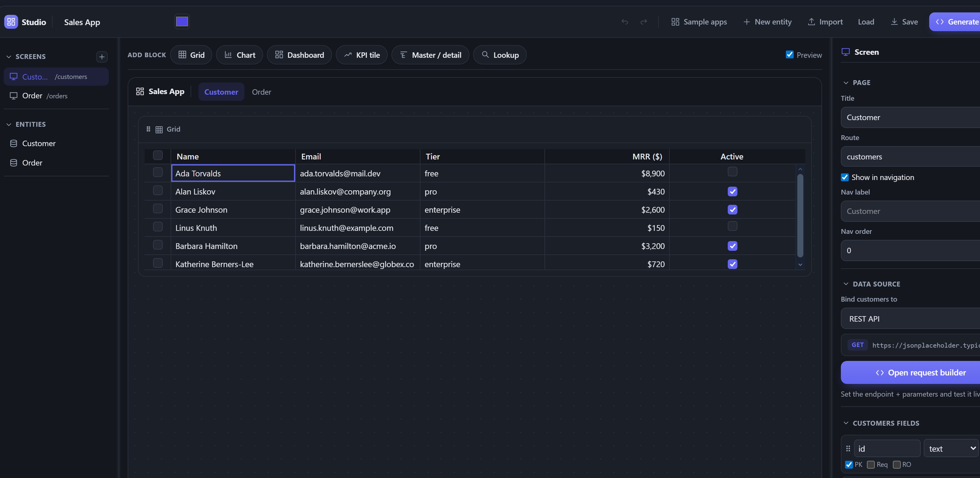The height and width of the screenshot is (478, 980).
Task: Toggle Show in navigation checkbox
Action: [844, 177]
